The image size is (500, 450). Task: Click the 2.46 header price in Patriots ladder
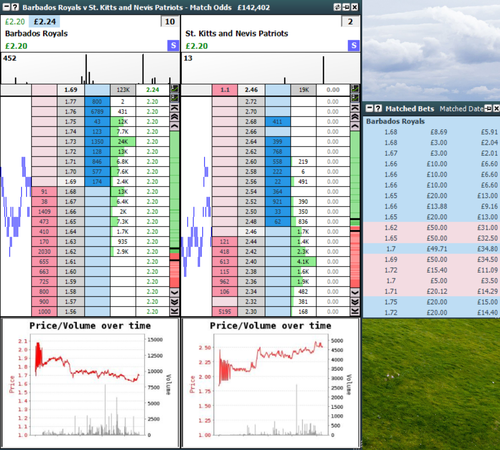pos(251,90)
